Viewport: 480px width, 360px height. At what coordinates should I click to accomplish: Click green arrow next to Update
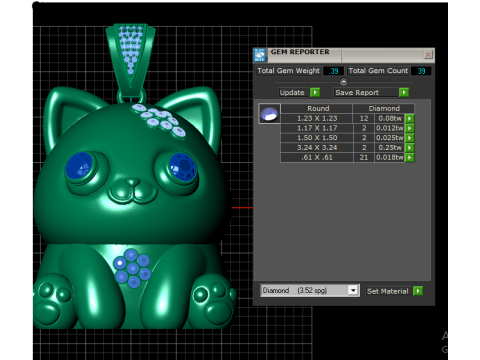pyautogui.click(x=315, y=92)
